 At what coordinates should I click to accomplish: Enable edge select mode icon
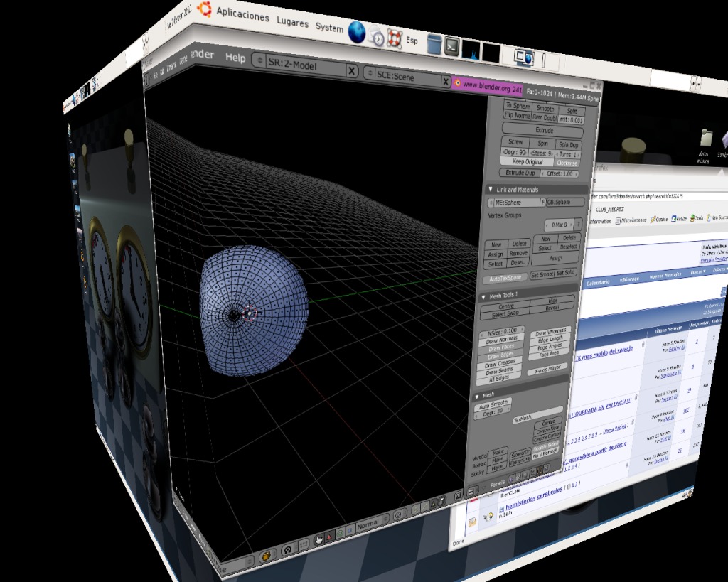pyautogui.click(x=425, y=507)
